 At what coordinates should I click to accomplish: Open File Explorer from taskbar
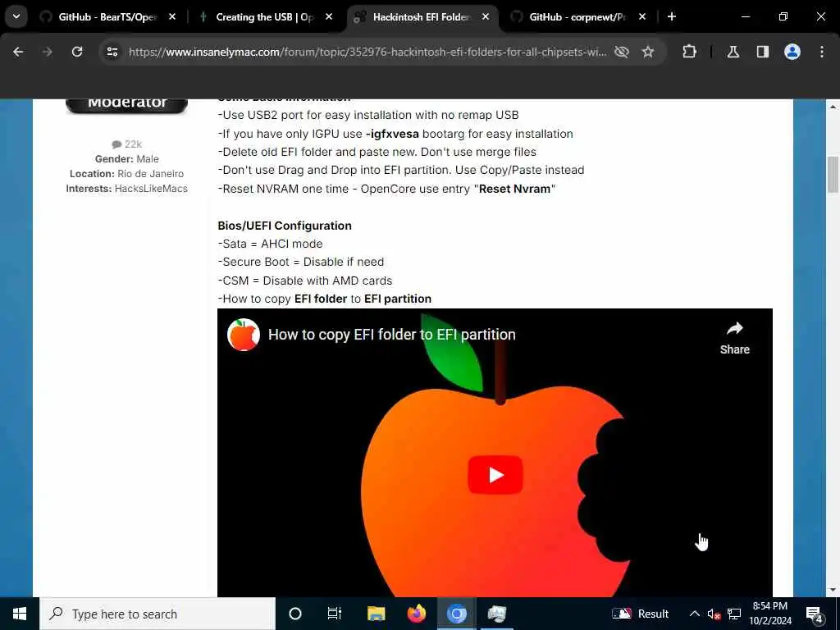click(x=376, y=614)
